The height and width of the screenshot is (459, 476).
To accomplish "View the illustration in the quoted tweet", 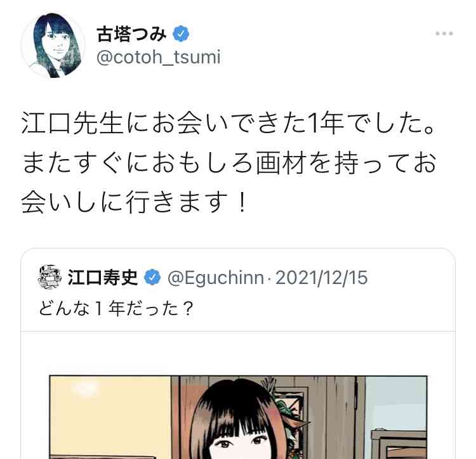I will pyautogui.click(x=238, y=417).
